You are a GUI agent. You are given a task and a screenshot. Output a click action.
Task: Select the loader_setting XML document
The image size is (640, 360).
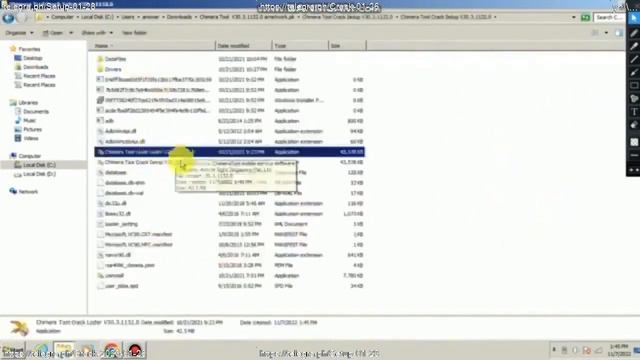pos(121,224)
